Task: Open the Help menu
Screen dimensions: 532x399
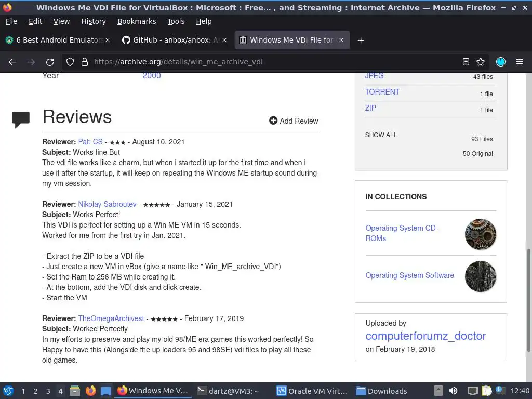Action: (204, 21)
